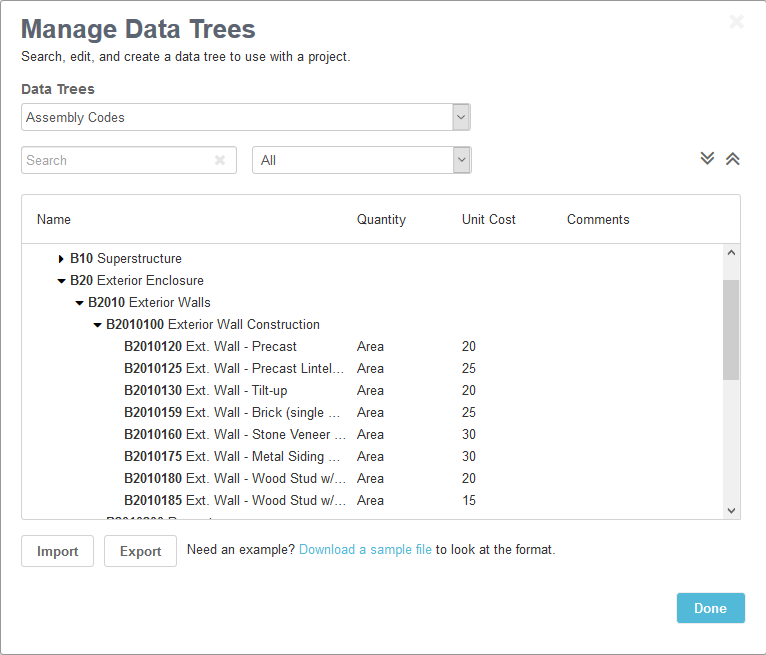Click the Unit Cost column header
The width and height of the screenshot is (766, 655).
tap(489, 219)
